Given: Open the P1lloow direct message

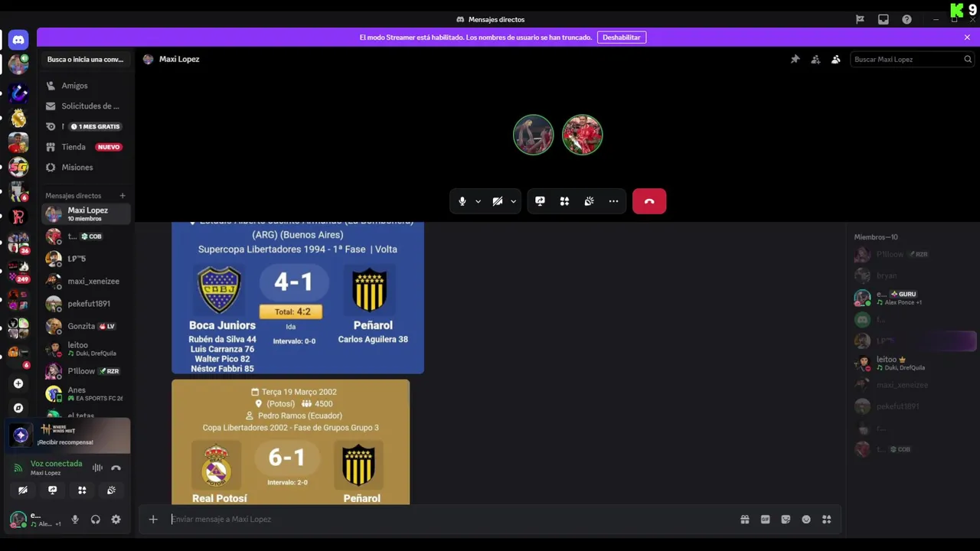Looking at the screenshot, I should [87, 371].
